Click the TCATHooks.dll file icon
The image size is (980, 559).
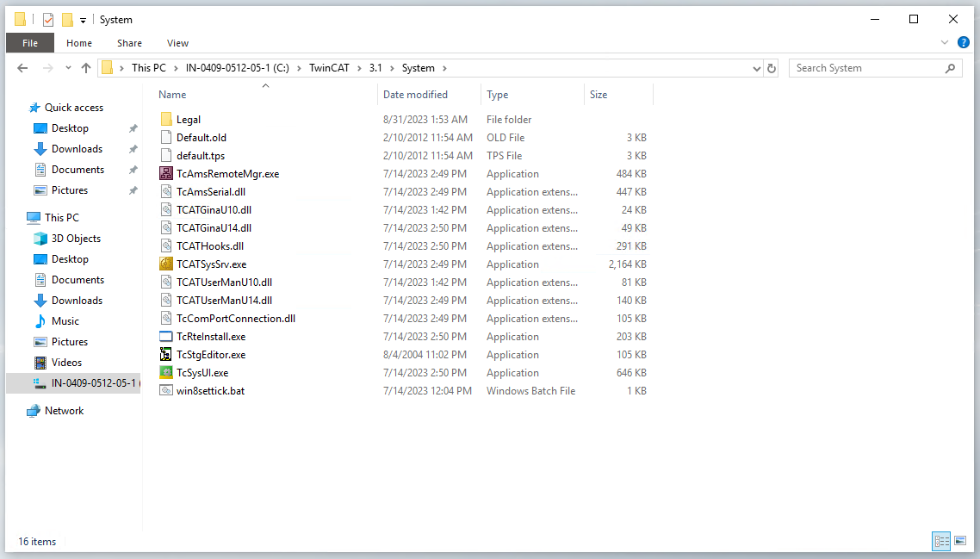(165, 246)
